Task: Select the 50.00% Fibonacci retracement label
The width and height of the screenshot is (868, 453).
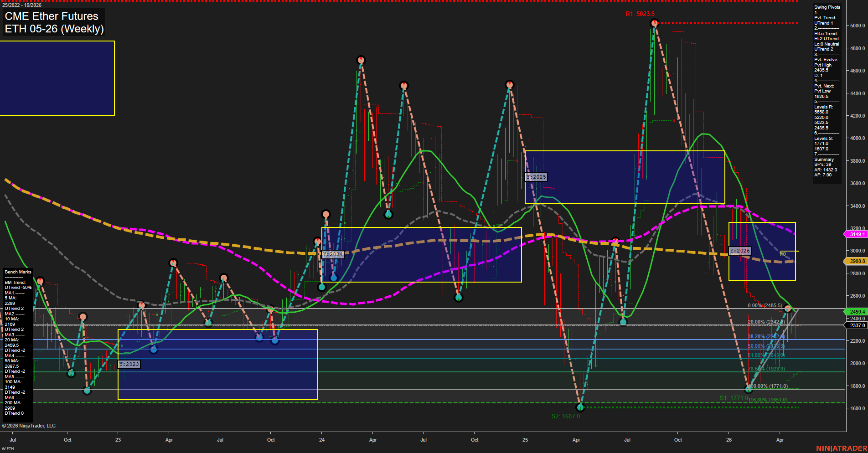Action: point(766,346)
